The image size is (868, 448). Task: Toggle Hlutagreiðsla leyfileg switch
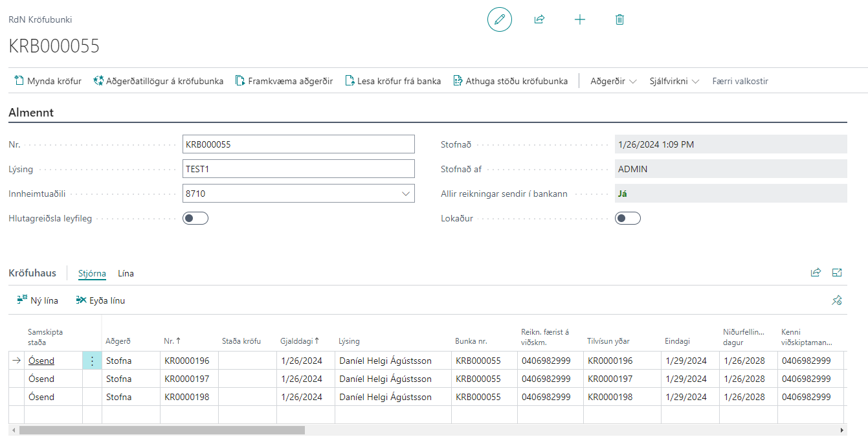(195, 218)
